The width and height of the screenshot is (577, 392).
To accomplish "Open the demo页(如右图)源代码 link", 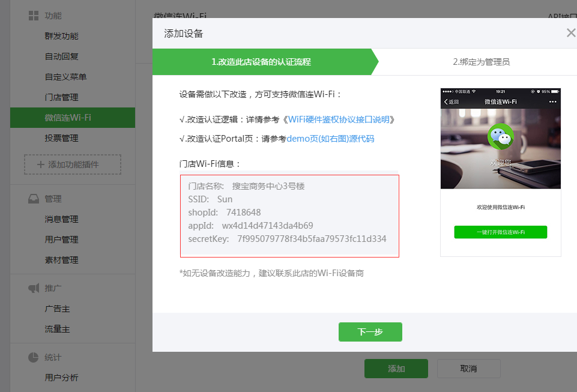I will (x=330, y=139).
